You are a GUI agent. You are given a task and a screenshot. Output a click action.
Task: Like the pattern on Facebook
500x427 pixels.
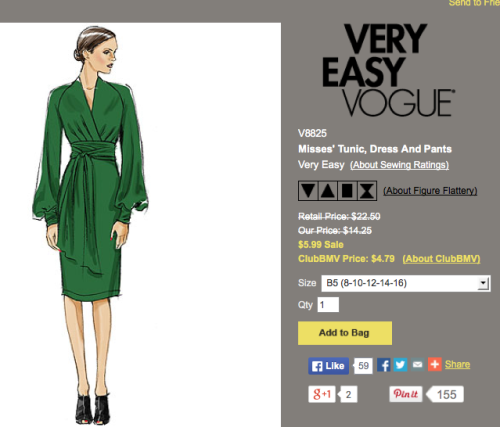click(x=328, y=366)
